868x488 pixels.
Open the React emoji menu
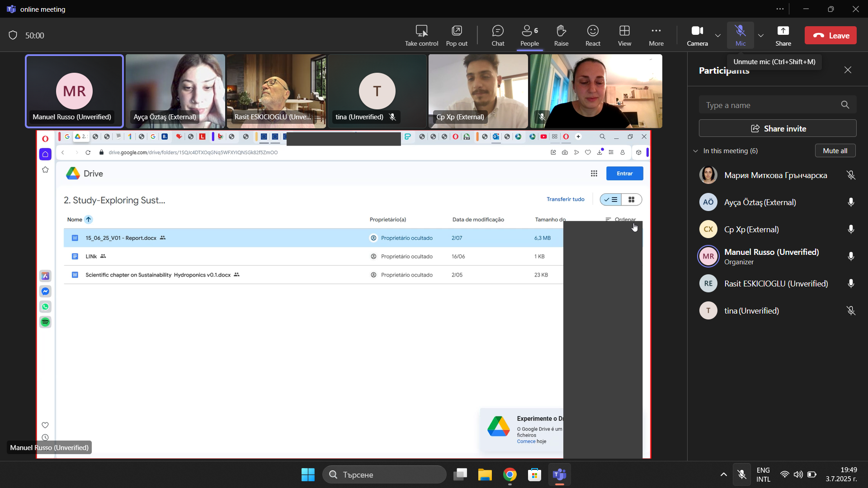593,35
